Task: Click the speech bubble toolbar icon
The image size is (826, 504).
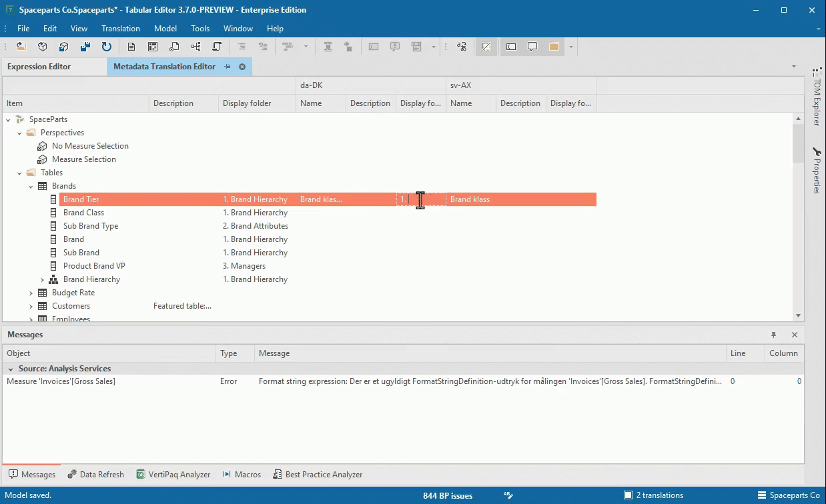Action: click(532, 47)
